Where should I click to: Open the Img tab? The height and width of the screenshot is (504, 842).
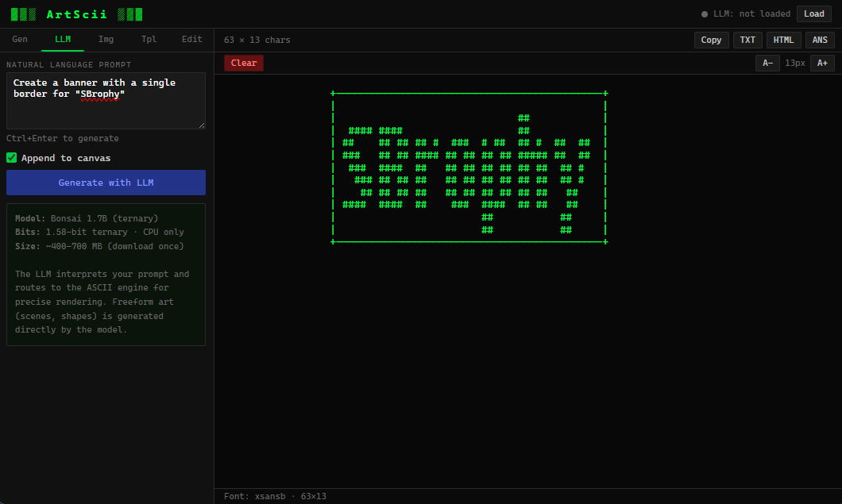[x=106, y=39]
